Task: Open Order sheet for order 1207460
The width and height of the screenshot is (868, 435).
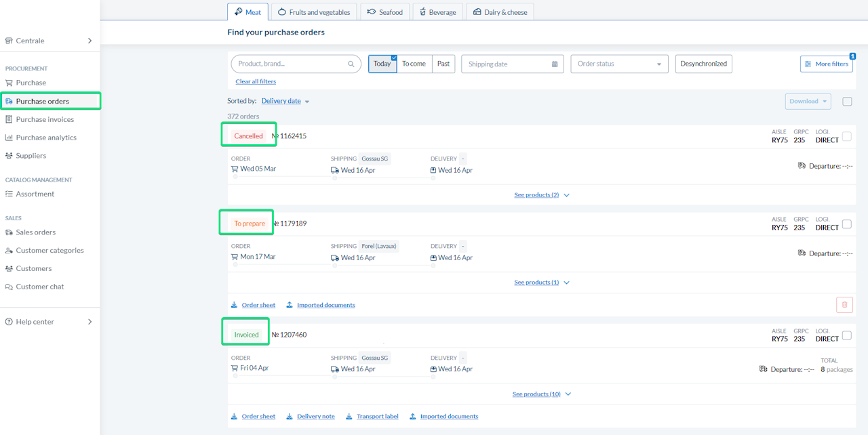Action: point(254,416)
